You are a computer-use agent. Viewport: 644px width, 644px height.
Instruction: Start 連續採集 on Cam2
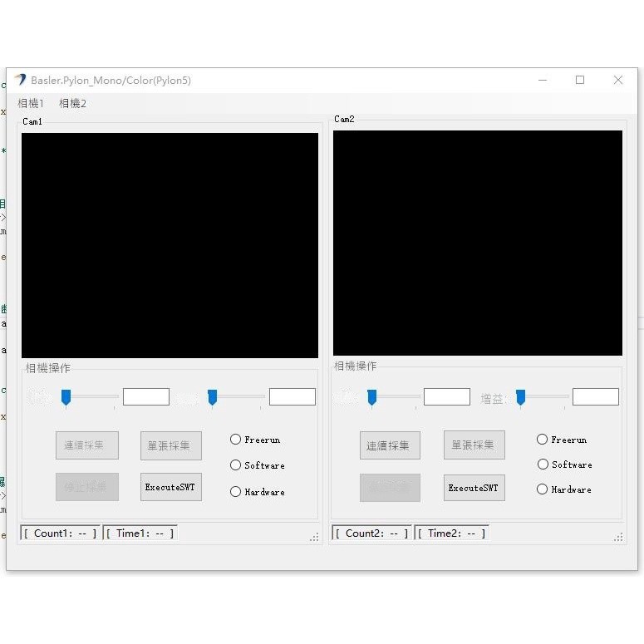pos(390,445)
